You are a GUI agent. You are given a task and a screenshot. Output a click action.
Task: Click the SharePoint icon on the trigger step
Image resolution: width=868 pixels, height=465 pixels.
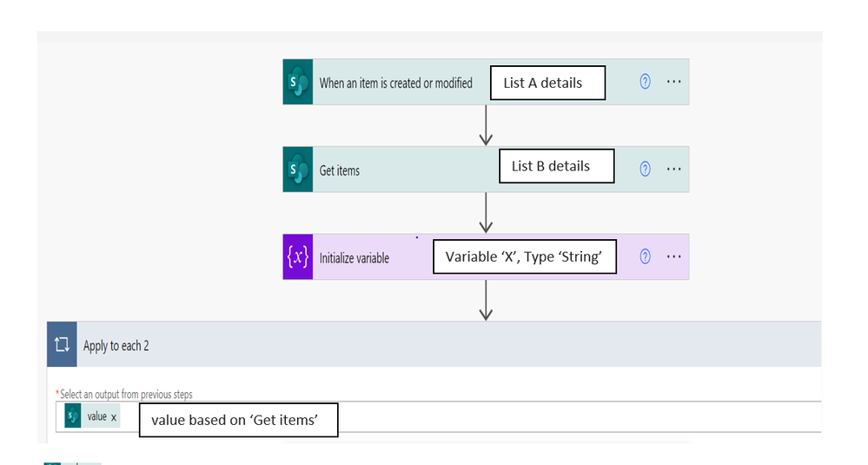(x=297, y=83)
